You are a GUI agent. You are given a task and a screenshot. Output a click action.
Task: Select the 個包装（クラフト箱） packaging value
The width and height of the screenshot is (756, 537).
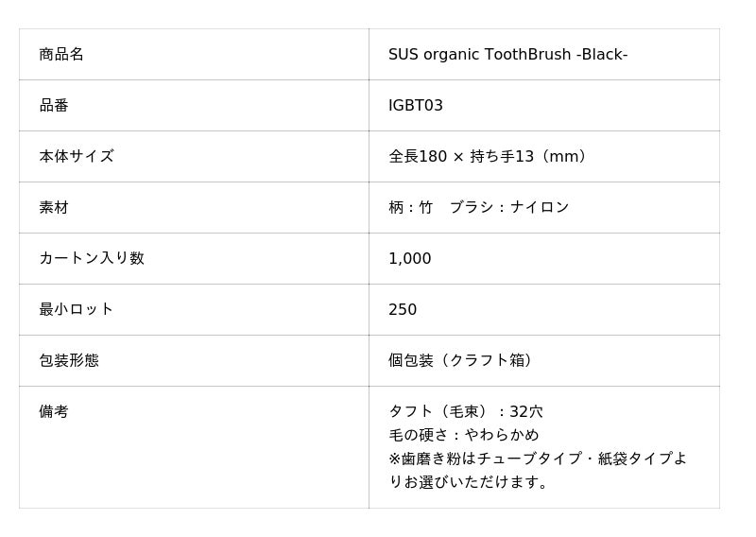coord(463,361)
